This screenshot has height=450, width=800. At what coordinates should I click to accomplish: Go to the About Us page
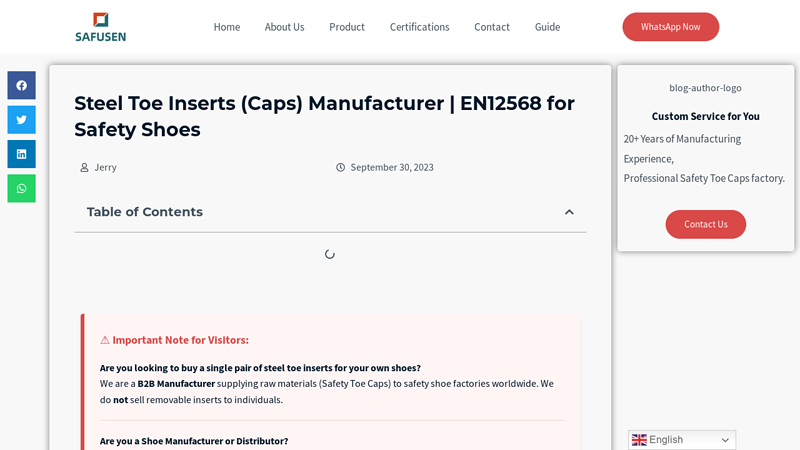pyautogui.click(x=284, y=27)
